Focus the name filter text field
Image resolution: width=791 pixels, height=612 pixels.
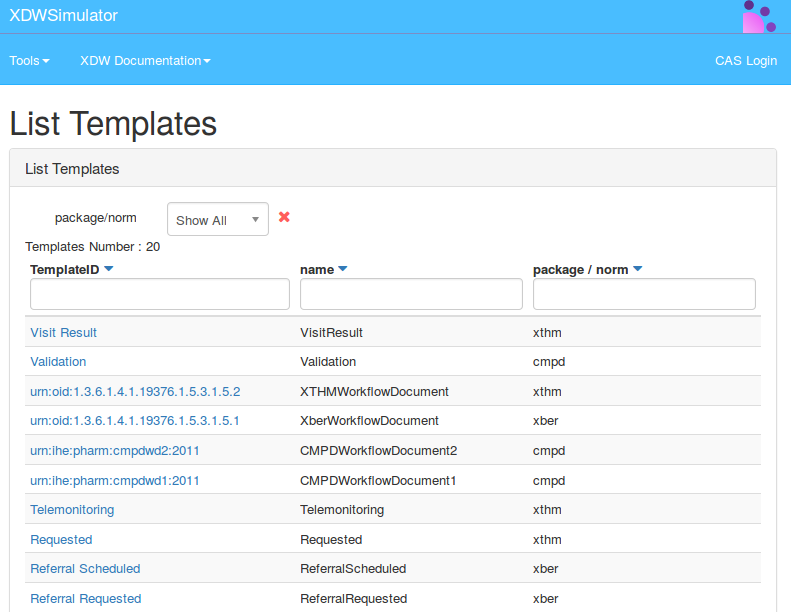tap(411, 294)
